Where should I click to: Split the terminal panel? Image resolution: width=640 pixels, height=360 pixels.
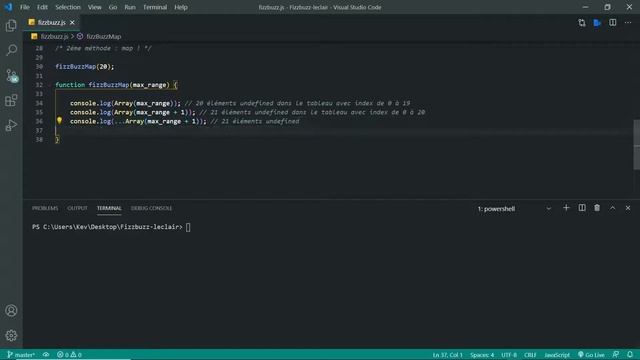click(582, 208)
